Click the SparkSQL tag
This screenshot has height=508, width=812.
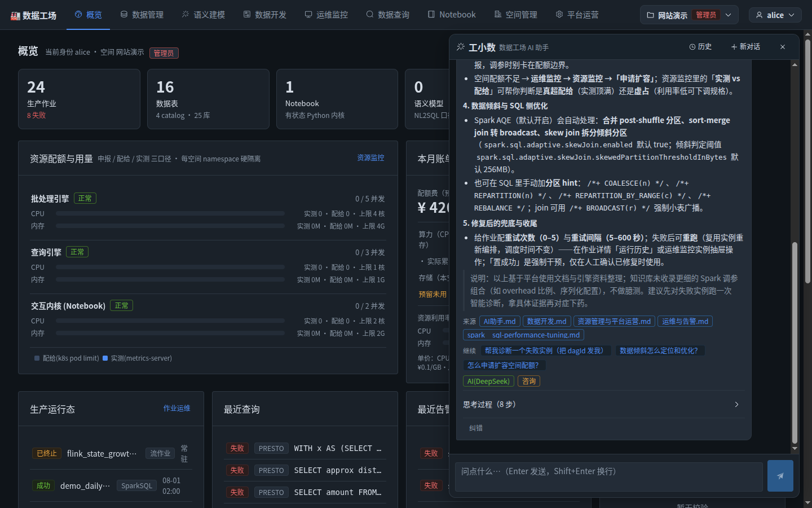(137, 485)
